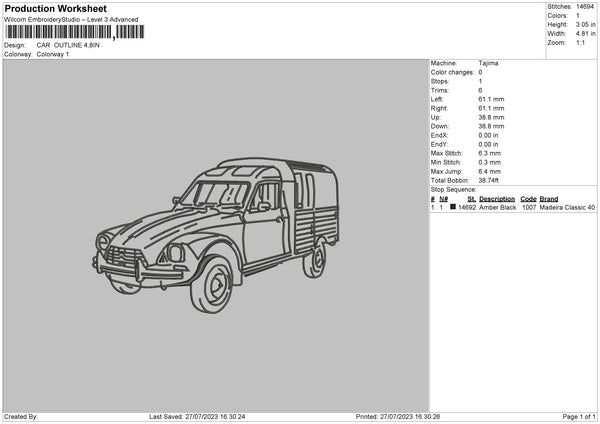Image resolution: width=600 pixels, height=424 pixels.
Task: Click thread code 1007 in stop sequence
Action: [x=528, y=208]
